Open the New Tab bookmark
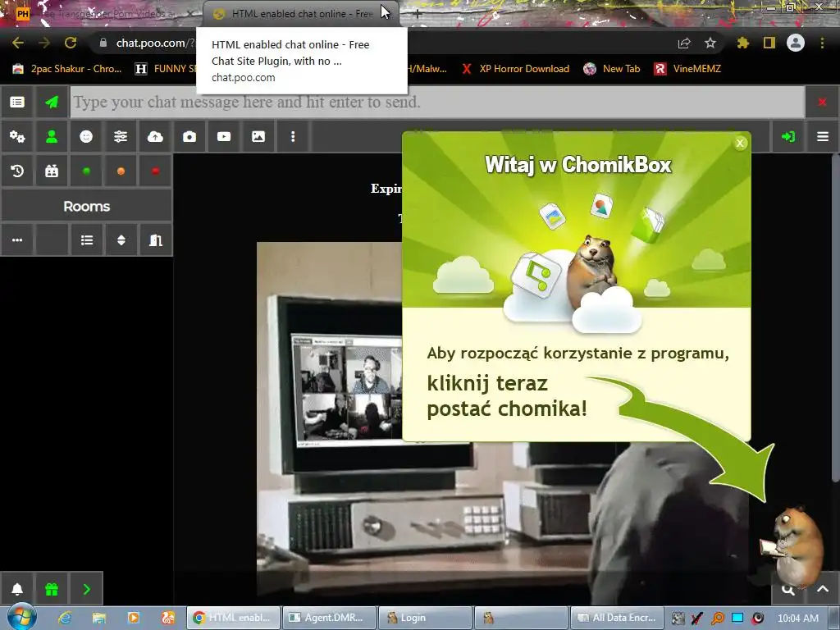Image resolution: width=840 pixels, height=630 pixels. point(612,69)
